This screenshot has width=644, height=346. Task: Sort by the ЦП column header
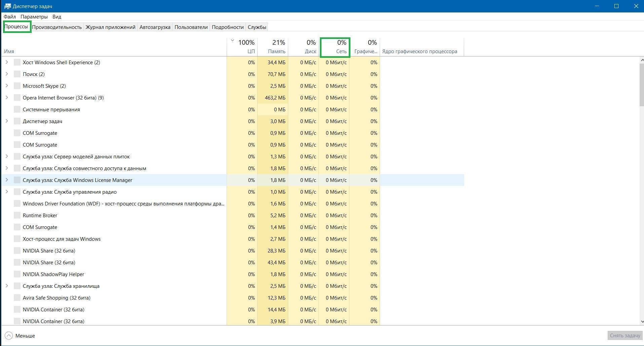pyautogui.click(x=246, y=47)
